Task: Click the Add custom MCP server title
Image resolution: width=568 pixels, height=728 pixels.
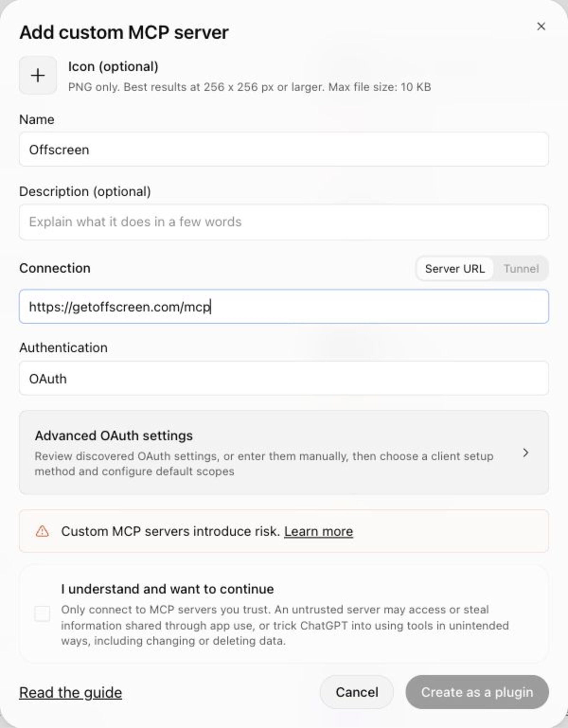Action: (124, 33)
